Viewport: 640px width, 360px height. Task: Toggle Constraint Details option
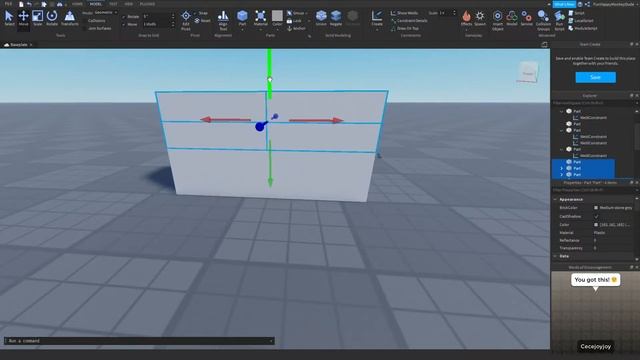click(x=409, y=21)
